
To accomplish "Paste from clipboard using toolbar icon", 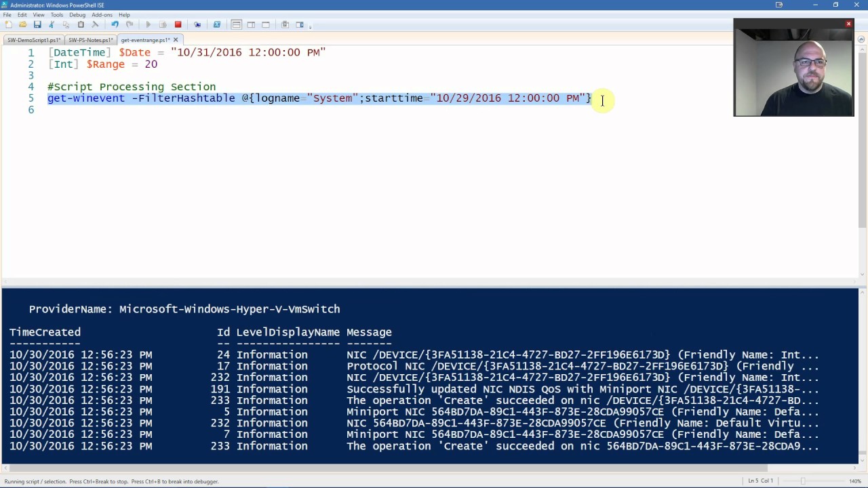I will pos(81,24).
